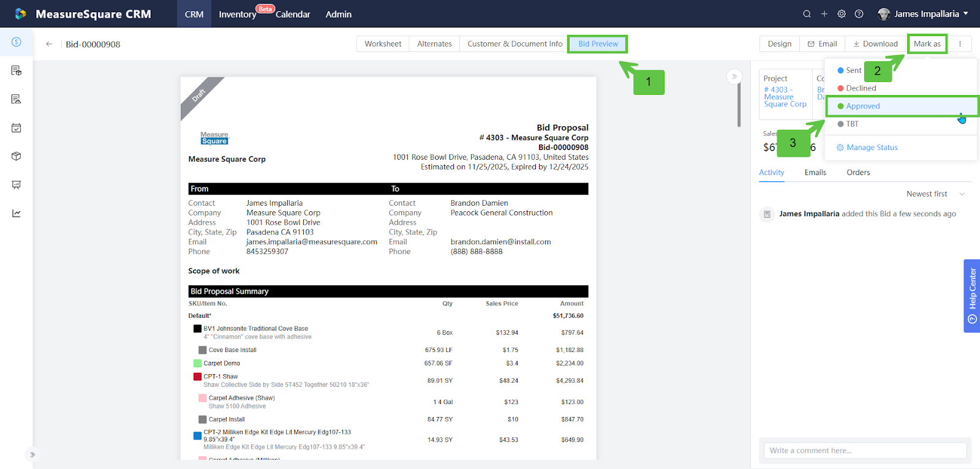Expand the left sidebar with the chevron
980x469 pixels.
coord(32,454)
